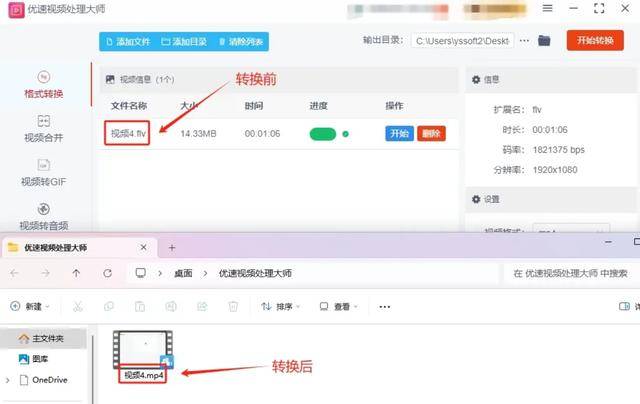Go back in File Explorer
640x404 pixels.
tap(14, 273)
